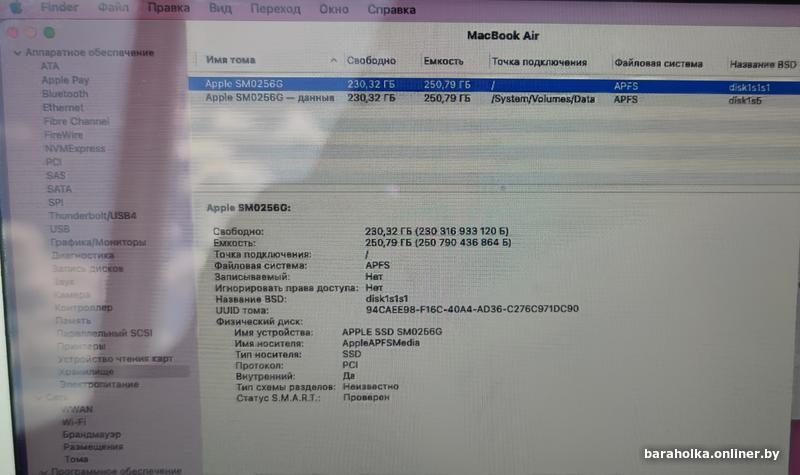Select Параллельный SCSI in the sidebar
The width and height of the screenshot is (800, 475).
point(104,333)
